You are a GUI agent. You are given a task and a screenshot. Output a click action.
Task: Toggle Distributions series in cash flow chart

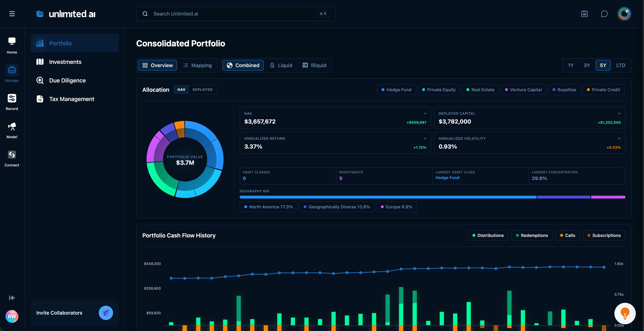tap(488, 235)
